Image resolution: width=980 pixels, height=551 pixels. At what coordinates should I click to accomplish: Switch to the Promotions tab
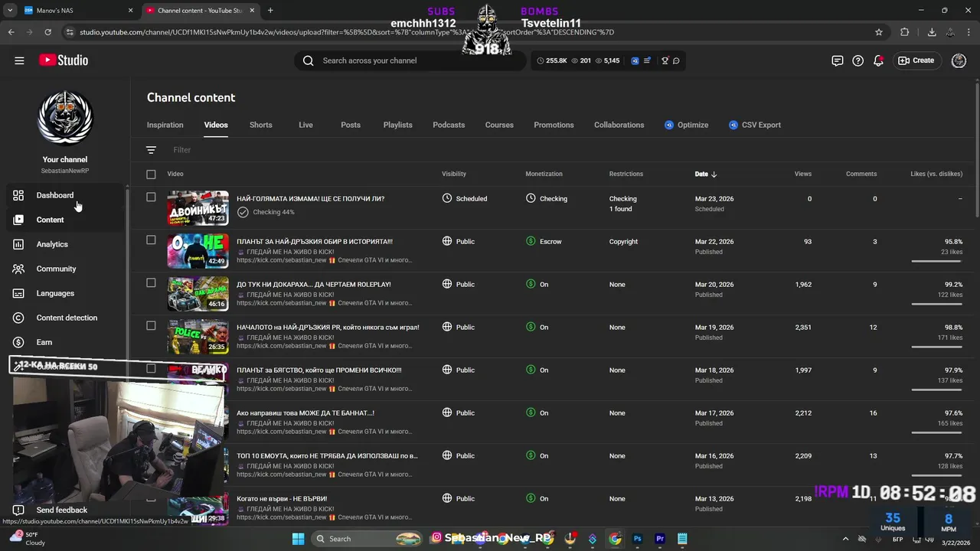[554, 125]
